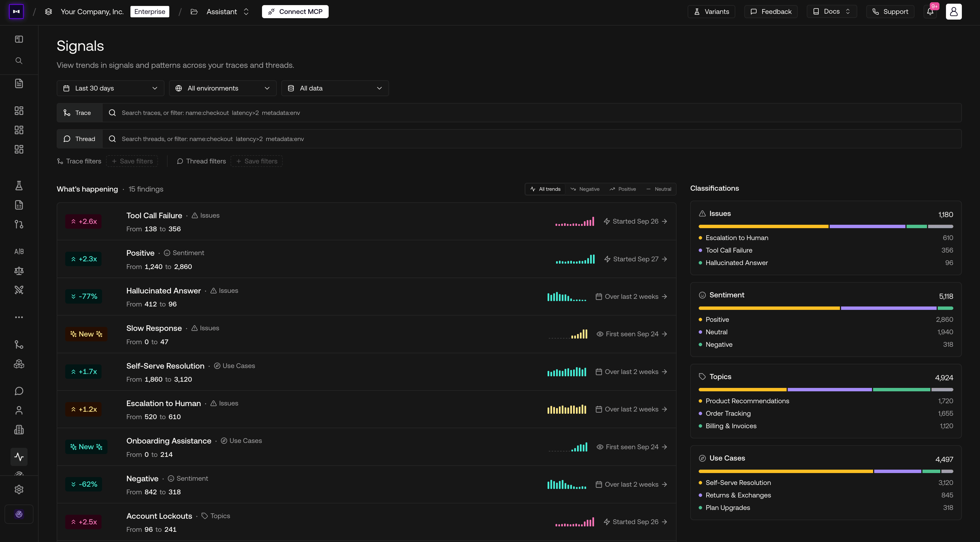Select the Signals activity pulse sidebar icon
This screenshot has height=542, width=980.
(19, 457)
